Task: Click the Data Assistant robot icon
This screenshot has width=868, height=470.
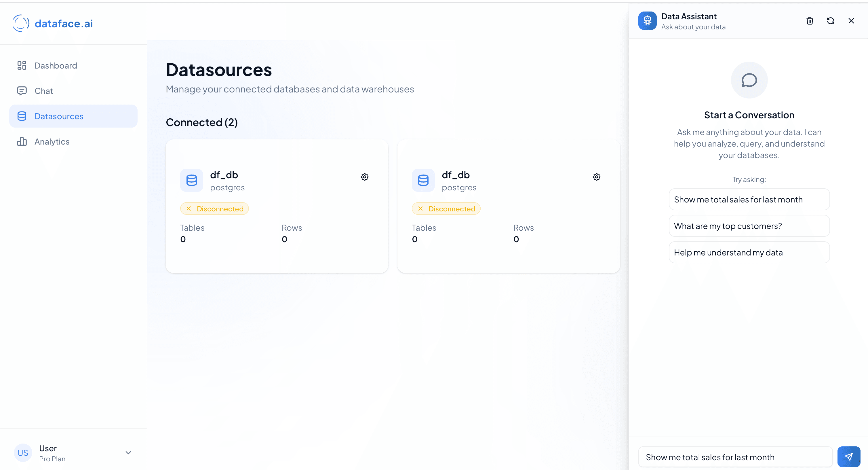Action: [647, 21]
